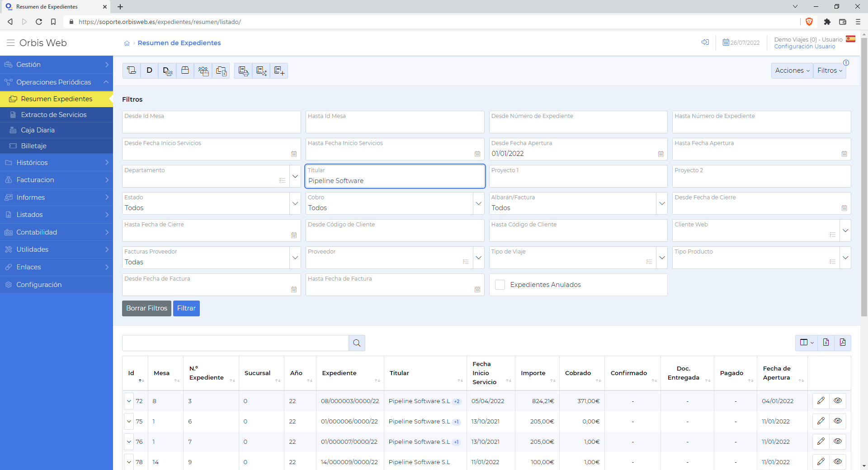This screenshot has width=868, height=470.
Task: Expand row 76 details chevron
Action: tap(129, 442)
